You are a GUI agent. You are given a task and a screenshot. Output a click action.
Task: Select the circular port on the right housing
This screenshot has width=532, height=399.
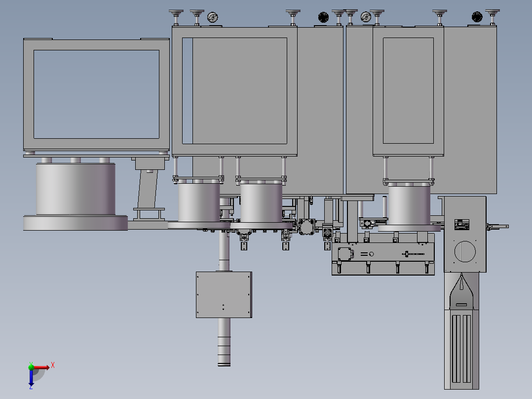[465, 252]
